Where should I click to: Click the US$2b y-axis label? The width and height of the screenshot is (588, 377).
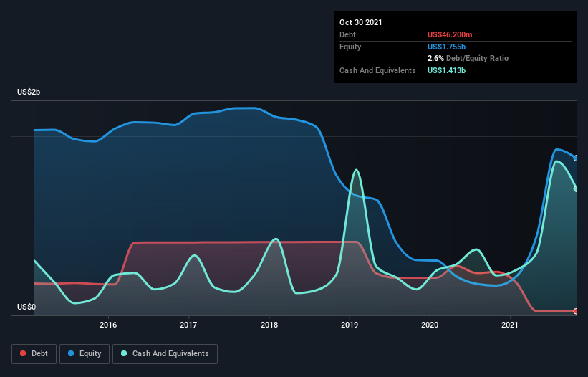[x=29, y=92]
